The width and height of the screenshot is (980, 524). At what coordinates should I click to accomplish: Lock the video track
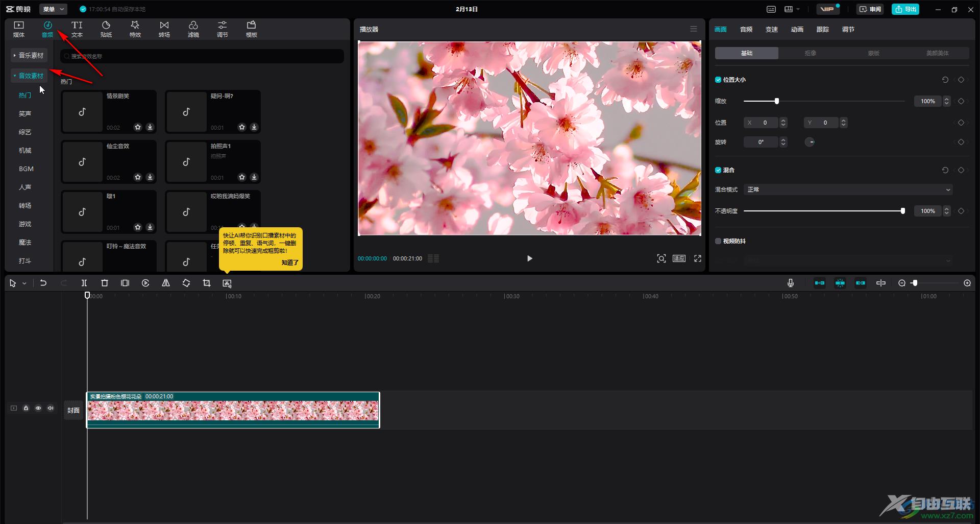(26, 408)
